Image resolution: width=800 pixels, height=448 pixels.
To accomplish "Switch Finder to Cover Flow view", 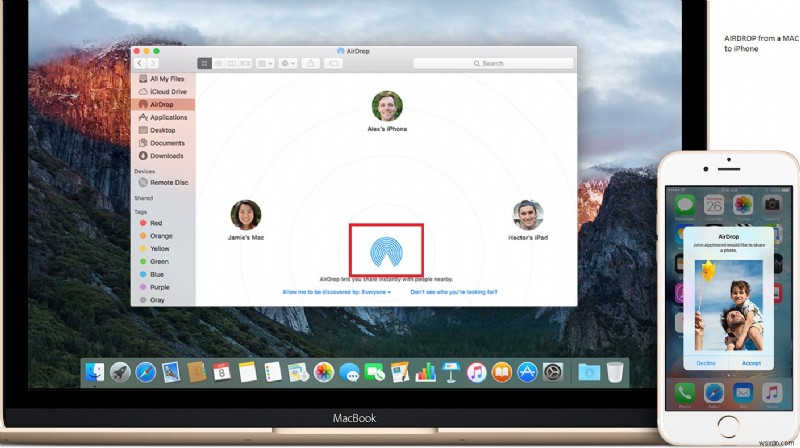I will (x=245, y=63).
